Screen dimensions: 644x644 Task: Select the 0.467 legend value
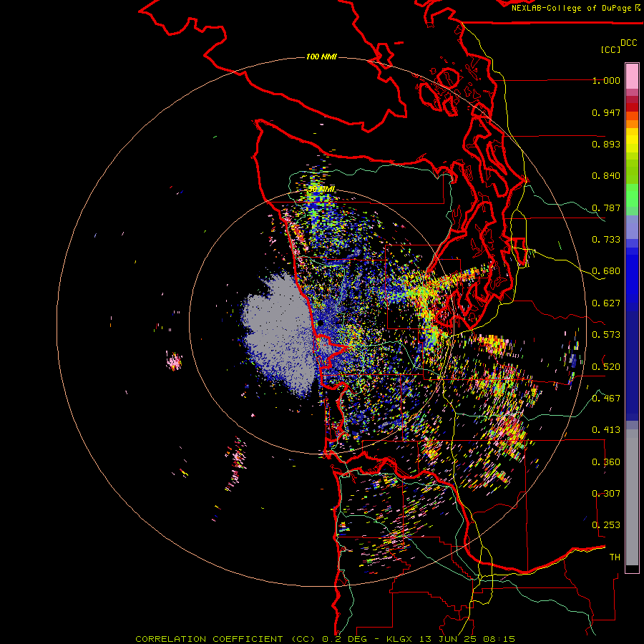606,399
